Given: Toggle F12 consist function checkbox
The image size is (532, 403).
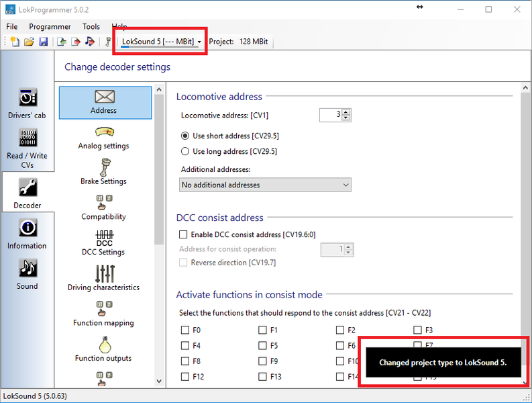Looking at the screenshot, I should tap(185, 377).
